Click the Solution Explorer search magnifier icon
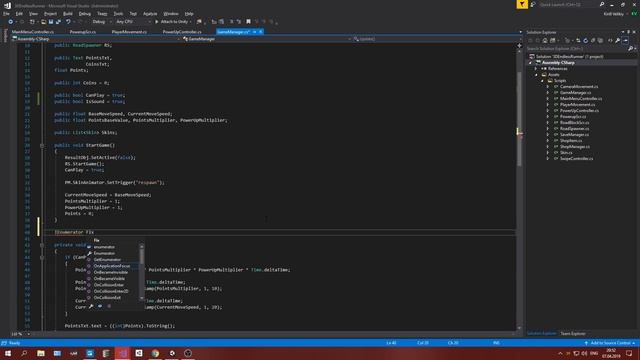The height and width of the screenshot is (360, 640). [631, 49]
